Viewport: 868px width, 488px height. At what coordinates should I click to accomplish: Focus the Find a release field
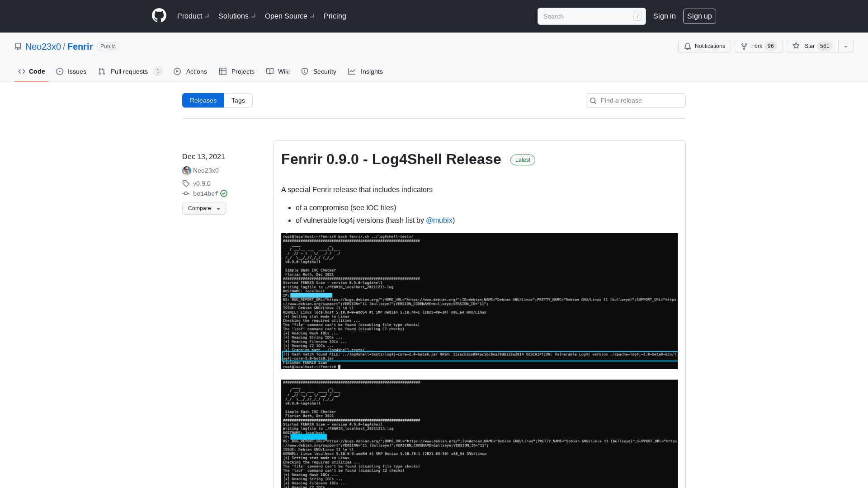(636, 100)
